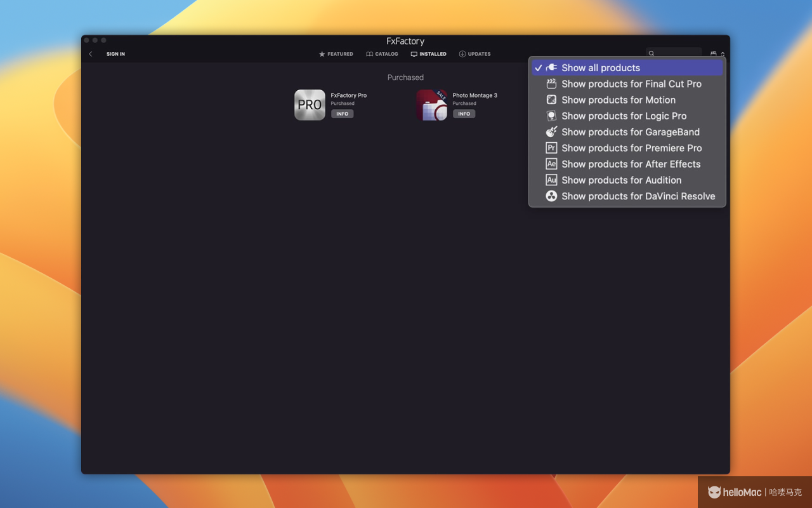The width and height of the screenshot is (812, 508).
Task: Collapse the host application filter dropdown
Action: [717, 54]
